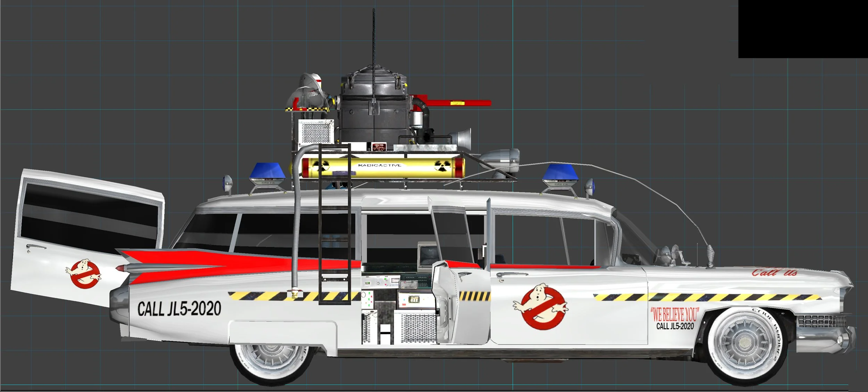Click the small "CALL JL5-2020" under We Believe You

click(675, 326)
